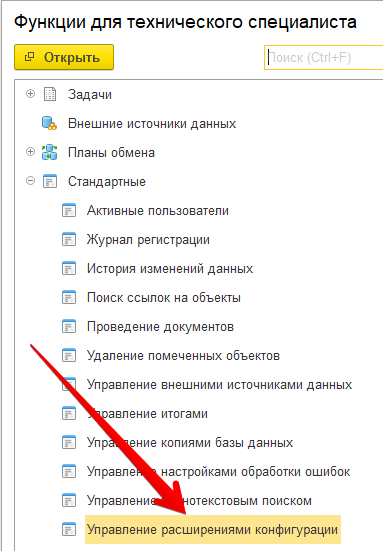Screen dimensions: 383x551
Task: Select Управление внешними источниками данных item
Action: (x=219, y=385)
